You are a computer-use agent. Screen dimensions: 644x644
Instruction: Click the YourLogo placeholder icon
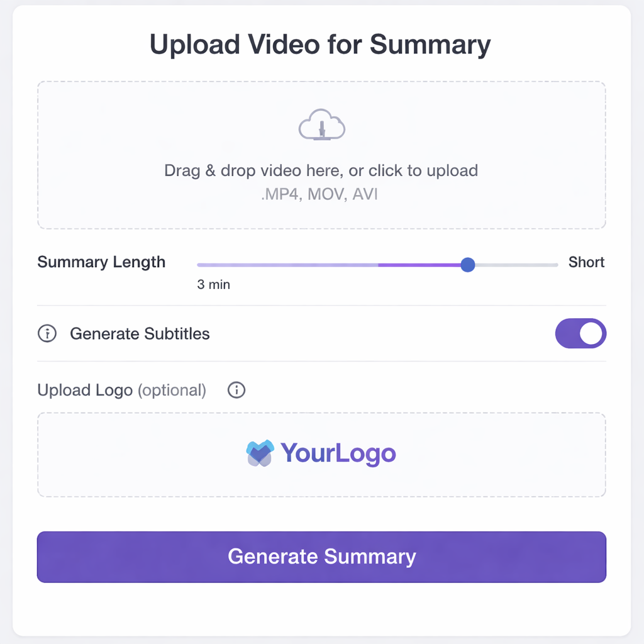(x=259, y=452)
